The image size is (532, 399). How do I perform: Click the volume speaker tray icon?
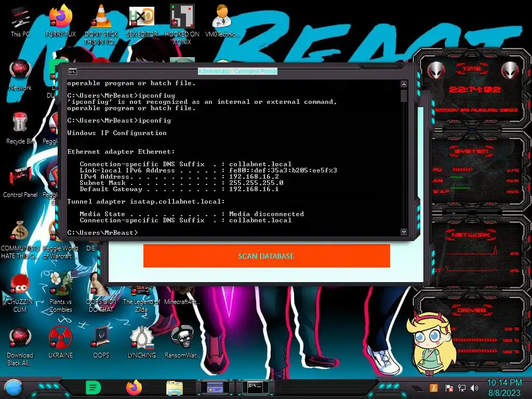coord(474,388)
